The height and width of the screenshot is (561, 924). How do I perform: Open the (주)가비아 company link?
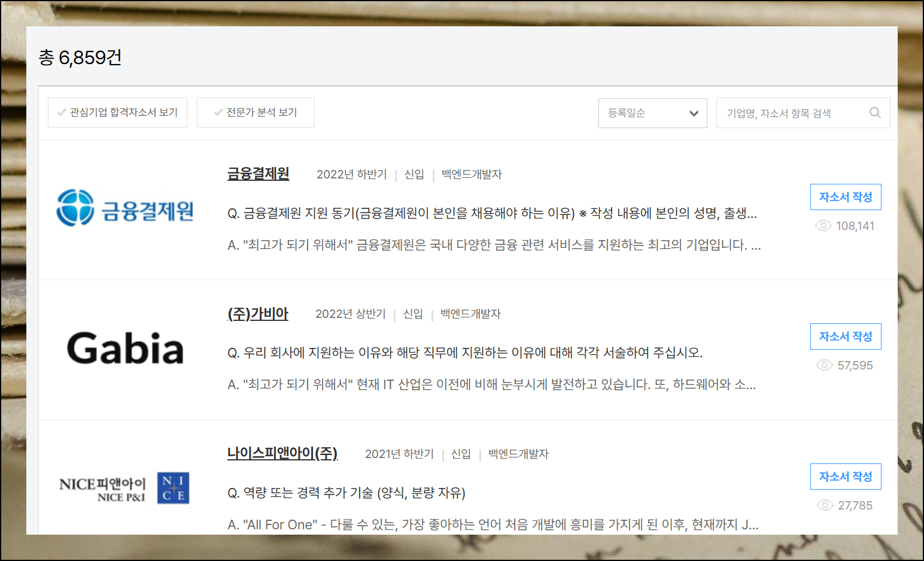[x=258, y=314]
